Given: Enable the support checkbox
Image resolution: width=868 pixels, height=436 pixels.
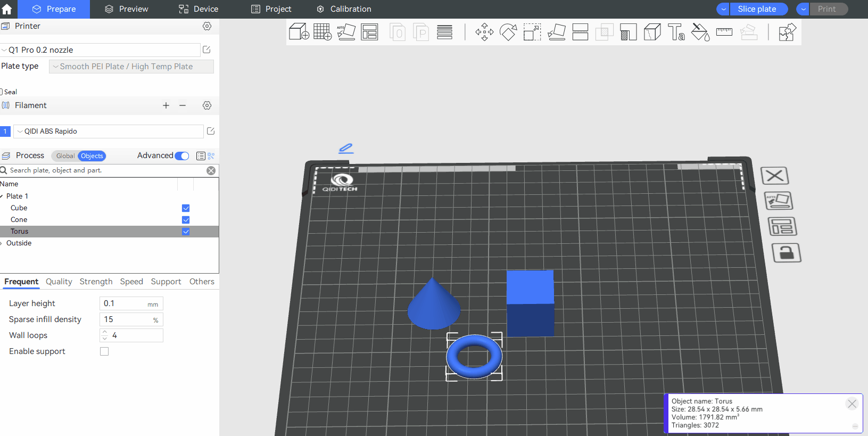Looking at the screenshot, I should [x=104, y=351].
